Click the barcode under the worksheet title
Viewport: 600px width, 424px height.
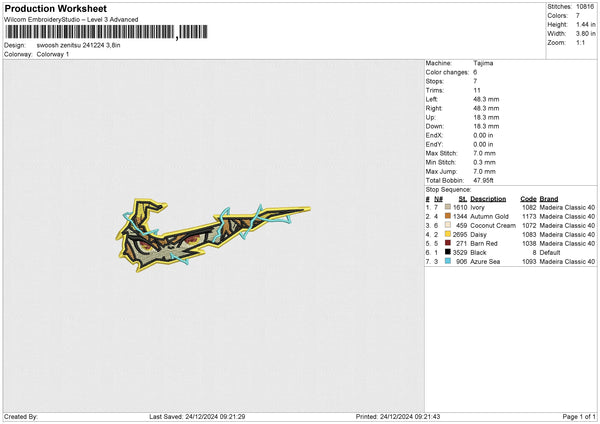coord(106,32)
